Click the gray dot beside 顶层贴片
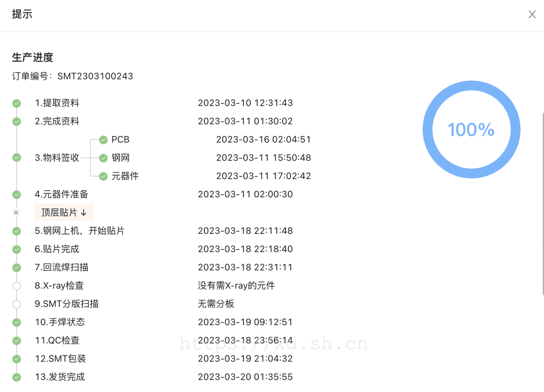 (16, 212)
